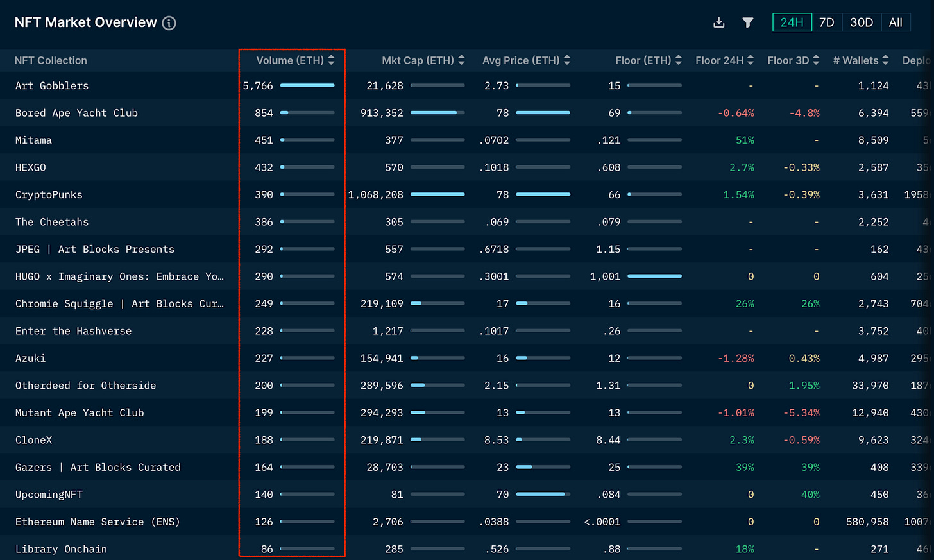
Task: Download the table data via download icon
Action: pyautogui.click(x=719, y=22)
